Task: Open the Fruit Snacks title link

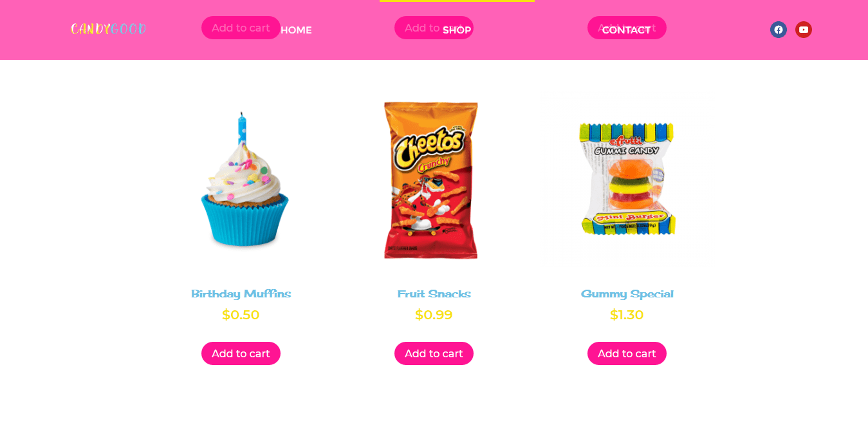Action: 434,294
